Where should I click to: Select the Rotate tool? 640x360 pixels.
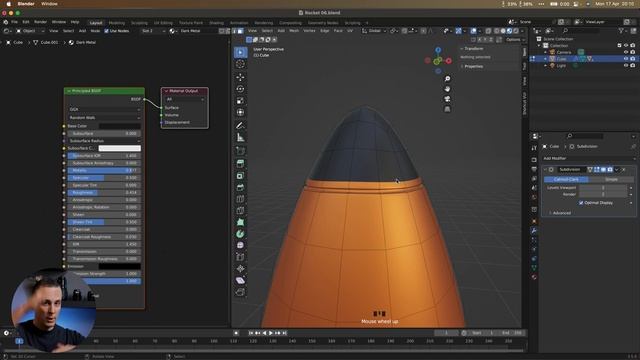click(x=240, y=89)
